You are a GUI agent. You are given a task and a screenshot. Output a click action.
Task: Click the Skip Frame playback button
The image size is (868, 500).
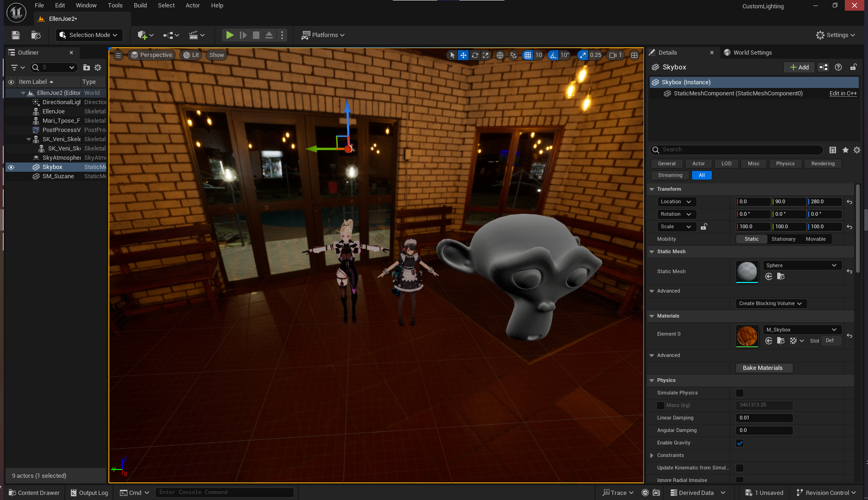click(x=243, y=35)
